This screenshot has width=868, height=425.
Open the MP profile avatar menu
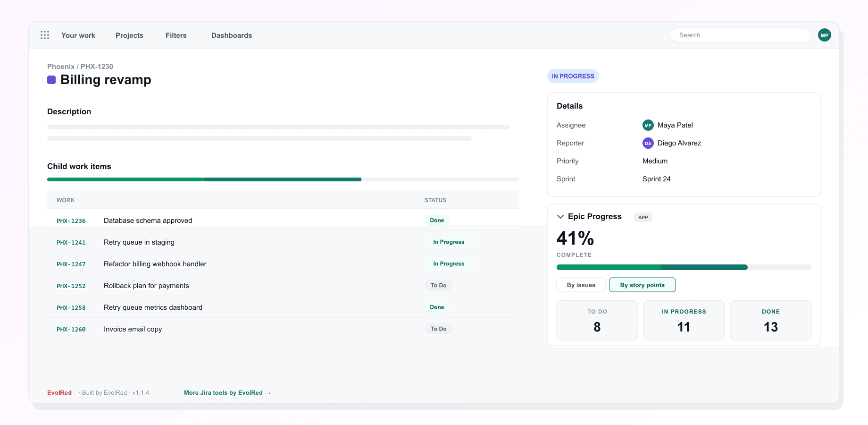[x=825, y=35]
